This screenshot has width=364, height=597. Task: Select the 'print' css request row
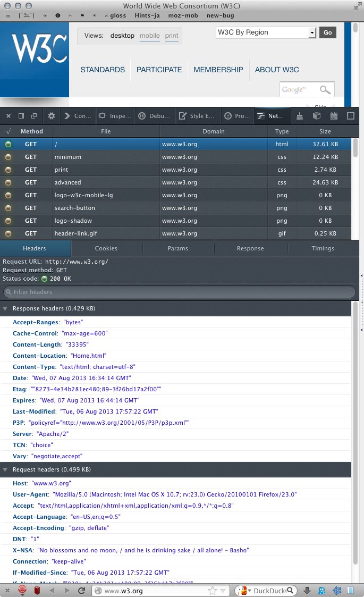(176, 170)
